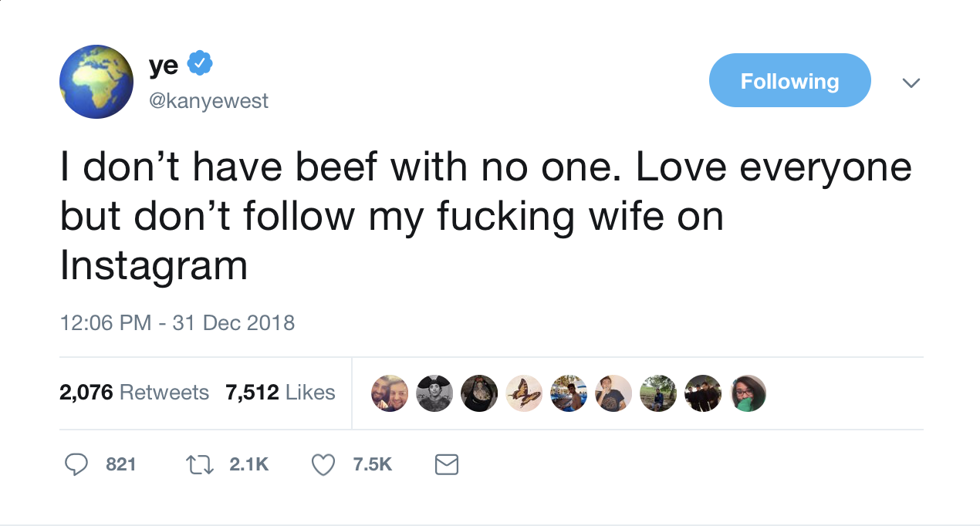
Task: Open ye's globe profile picture
Action: [96, 81]
